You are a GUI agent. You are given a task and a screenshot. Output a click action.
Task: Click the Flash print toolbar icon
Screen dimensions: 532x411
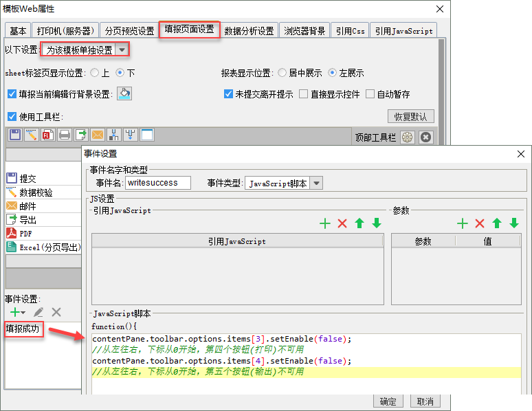pyautogui.click(x=48, y=135)
